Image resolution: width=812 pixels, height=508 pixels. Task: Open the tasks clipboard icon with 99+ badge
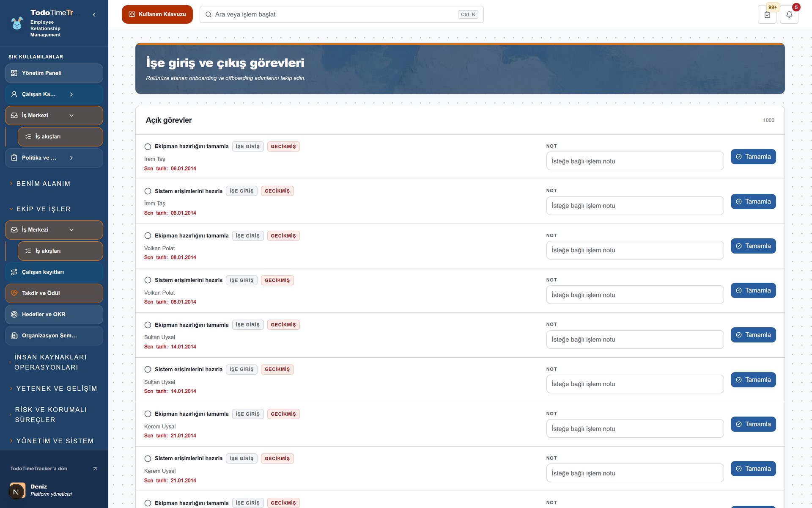767,14
